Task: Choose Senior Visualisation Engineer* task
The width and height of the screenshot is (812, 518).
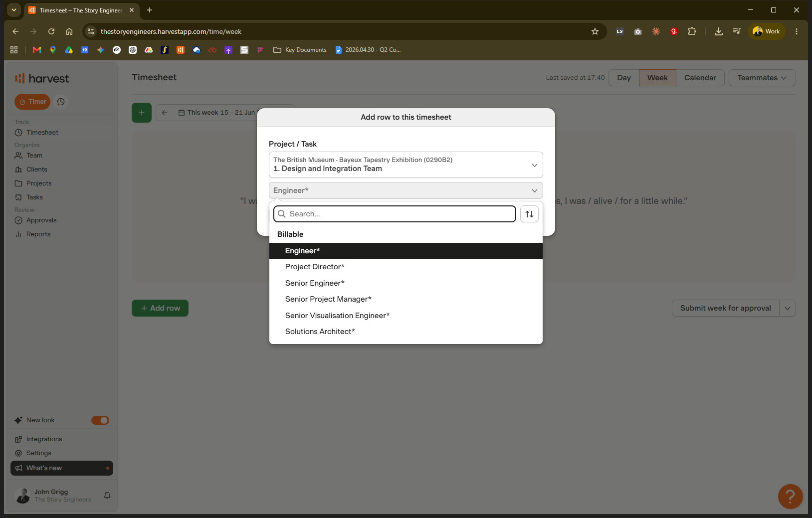Action: click(406, 316)
